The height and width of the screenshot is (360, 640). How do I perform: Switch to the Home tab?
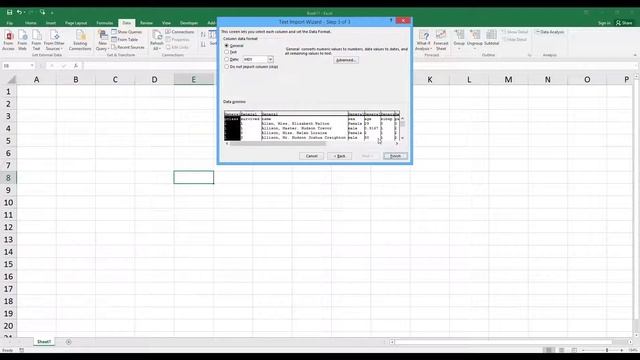tap(31, 23)
